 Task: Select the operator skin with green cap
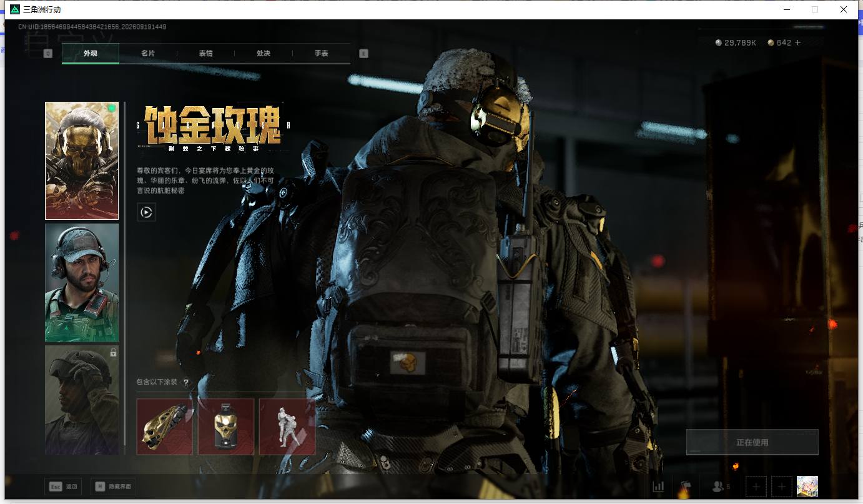coord(82,282)
